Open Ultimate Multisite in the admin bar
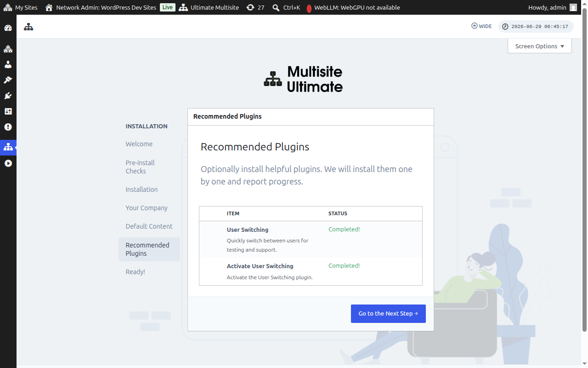This screenshot has width=588, height=368. click(x=209, y=7)
